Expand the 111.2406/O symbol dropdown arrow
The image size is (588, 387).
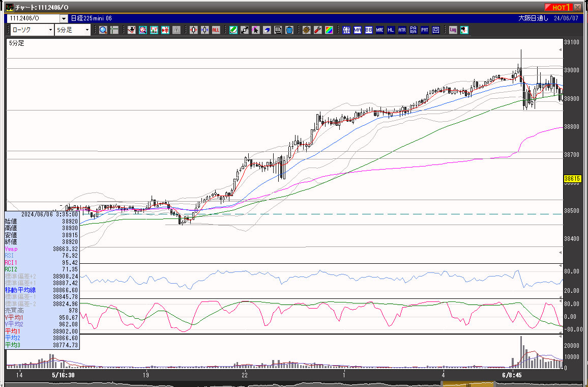[64, 18]
